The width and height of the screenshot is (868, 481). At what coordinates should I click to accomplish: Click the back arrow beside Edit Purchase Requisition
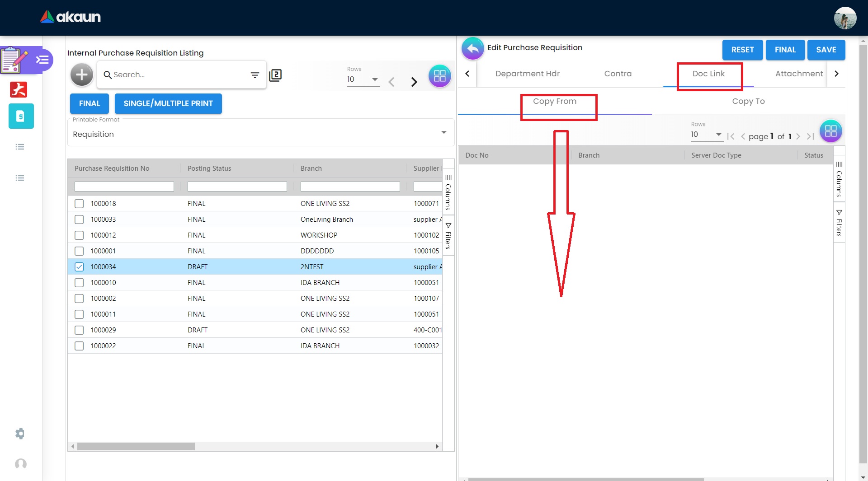(x=472, y=48)
